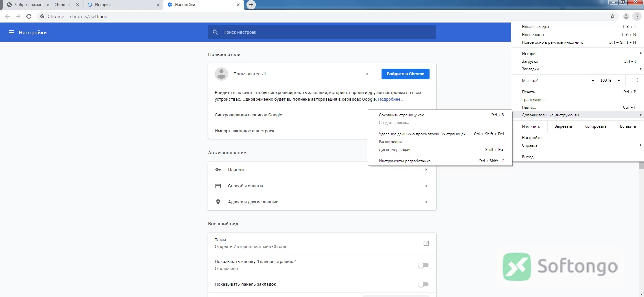Reload the current page
644x297 pixels.
point(29,16)
